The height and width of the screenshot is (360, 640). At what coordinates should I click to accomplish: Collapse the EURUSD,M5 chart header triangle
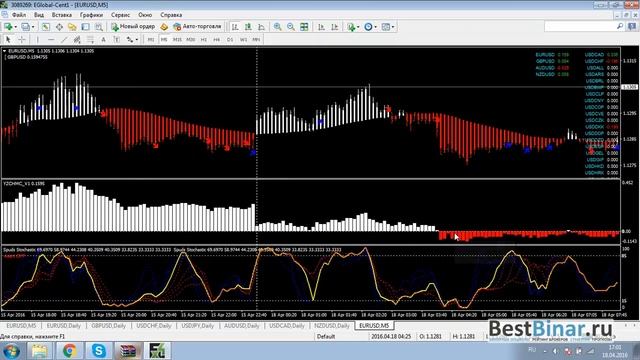[4, 51]
